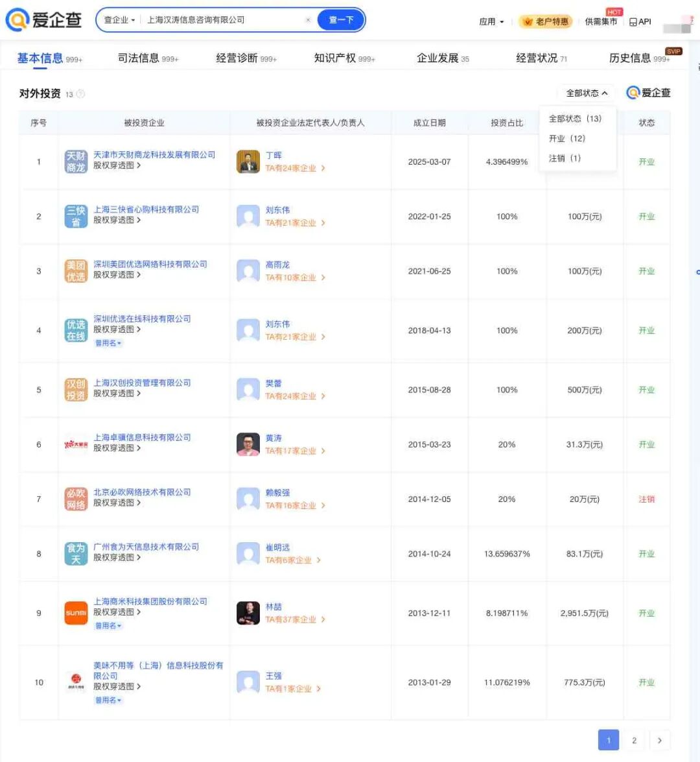Click 丁晖's profile photo thumbnail

[248, 158]
